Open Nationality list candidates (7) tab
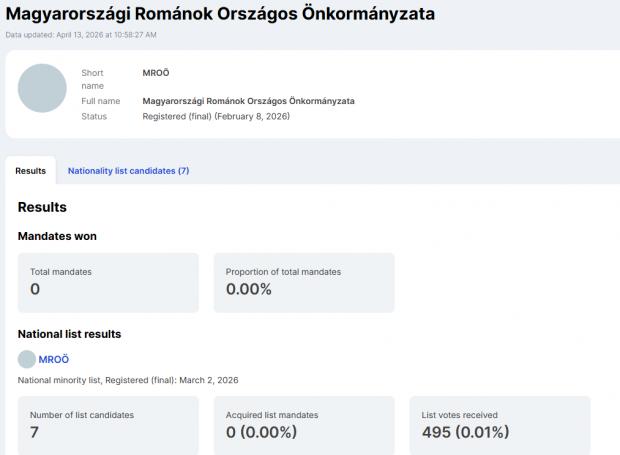Screen dimensions: 620x455 coord(128,171)
